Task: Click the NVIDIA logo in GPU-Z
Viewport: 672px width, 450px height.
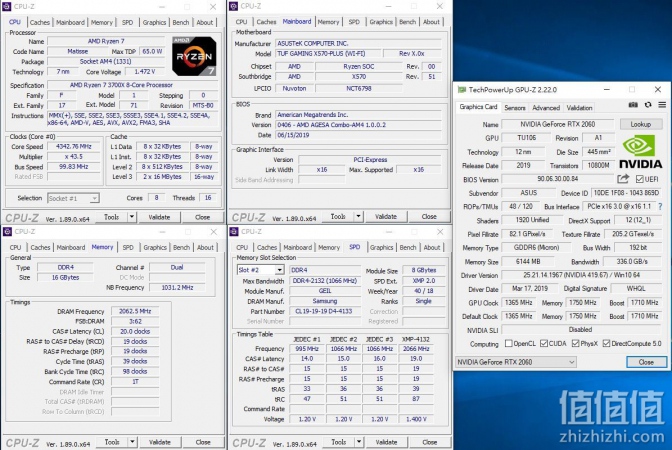Action: 640,152
